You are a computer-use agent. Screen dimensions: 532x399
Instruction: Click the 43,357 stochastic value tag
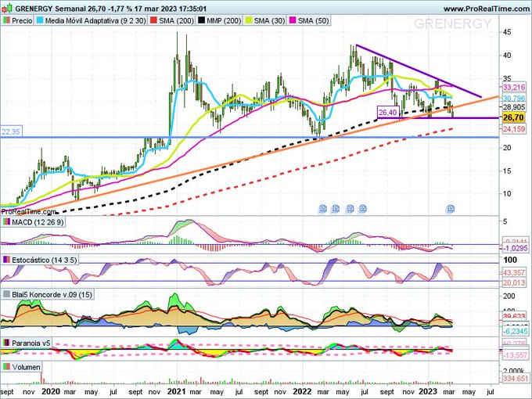coord(514,273)
